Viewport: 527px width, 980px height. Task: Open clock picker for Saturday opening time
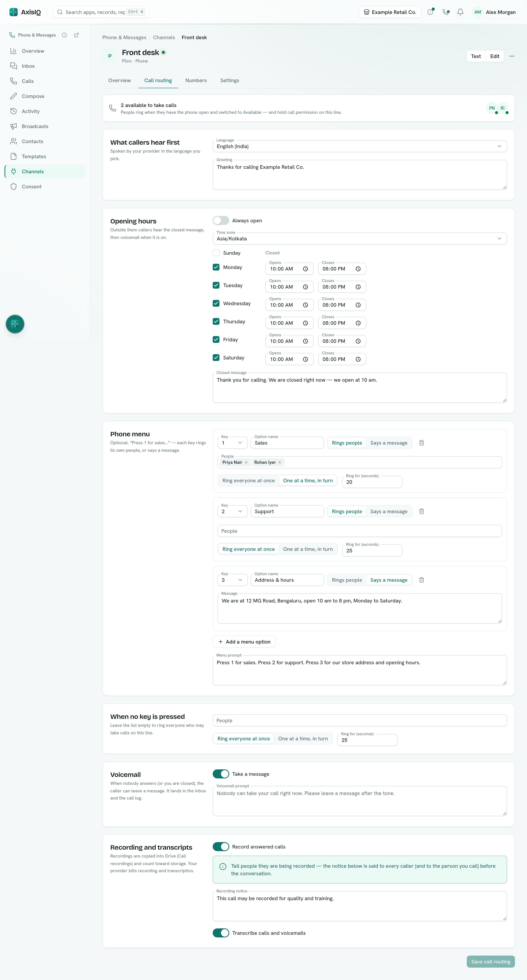pyautogui.click(x=305, y=359)
